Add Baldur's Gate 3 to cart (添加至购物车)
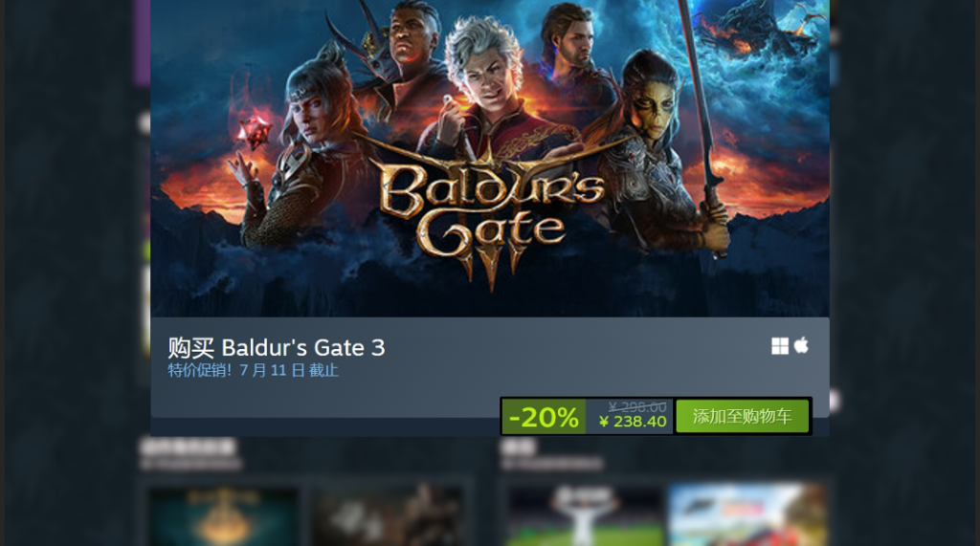 tap(742, 416)
